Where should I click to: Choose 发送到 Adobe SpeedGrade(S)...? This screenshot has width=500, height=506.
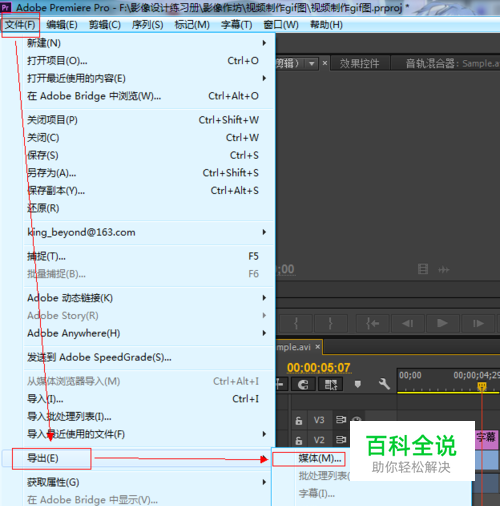point(148,357)
